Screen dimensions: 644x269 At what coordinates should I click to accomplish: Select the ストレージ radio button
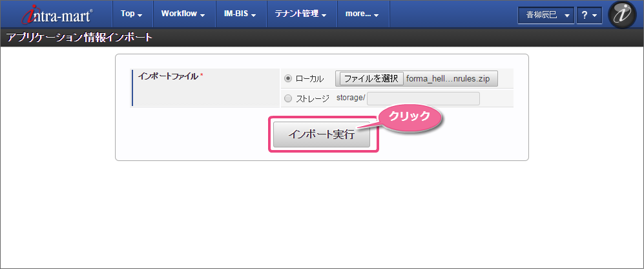288,98
